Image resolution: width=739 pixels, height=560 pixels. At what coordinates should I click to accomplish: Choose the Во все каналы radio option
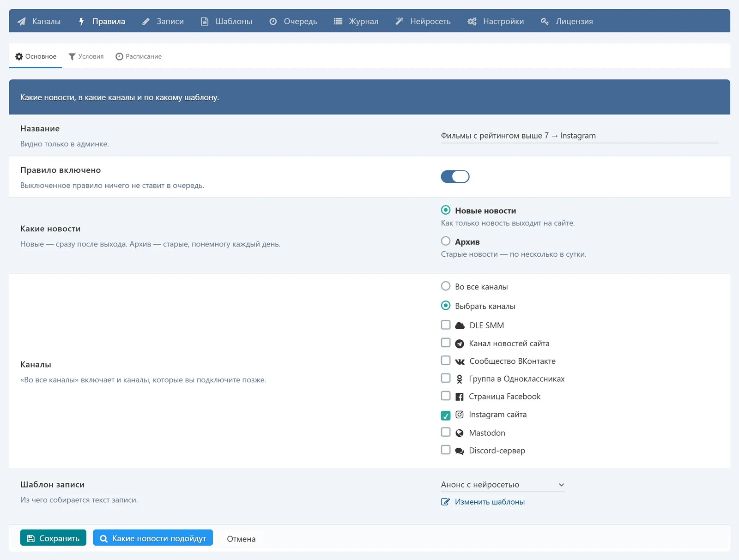[446, 286]
